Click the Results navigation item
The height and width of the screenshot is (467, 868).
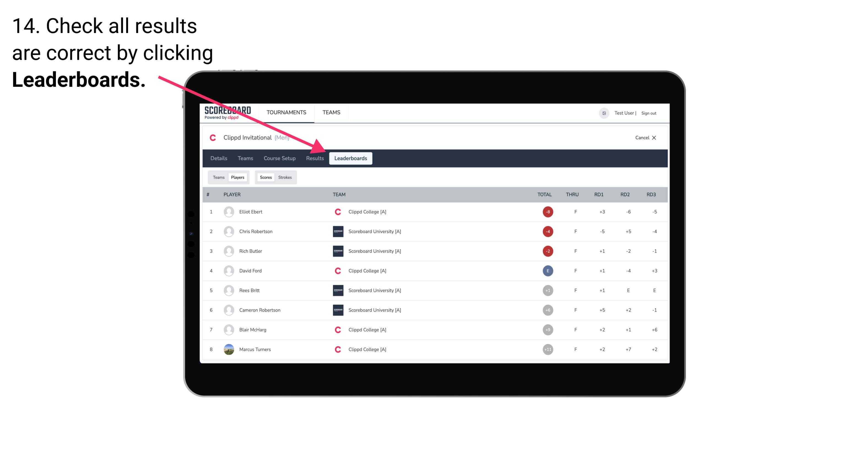[x=314, y=158]
